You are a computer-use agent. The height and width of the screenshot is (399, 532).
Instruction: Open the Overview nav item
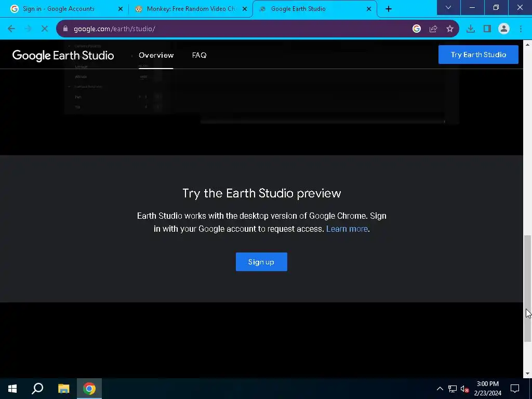[156, 55]
